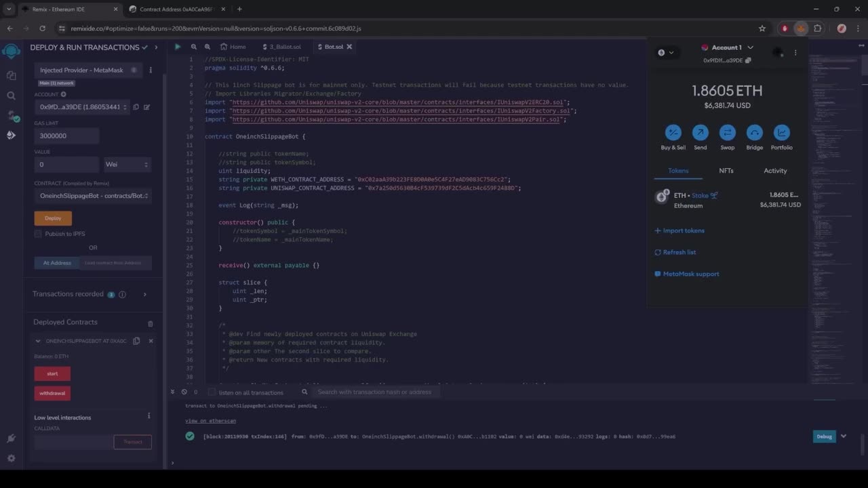
Task: Copy the deployed OneinchSlippageBot address
Action: (x=136, y=341)
